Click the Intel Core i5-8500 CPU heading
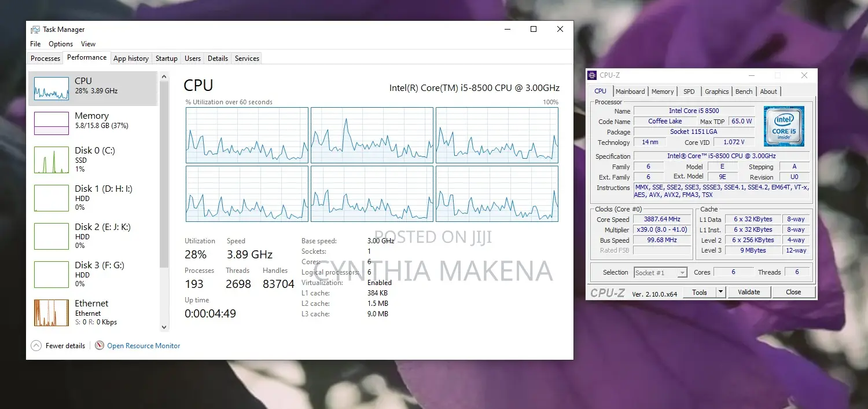Viewport: 868px width, 409px height. [x=475, y=88]
